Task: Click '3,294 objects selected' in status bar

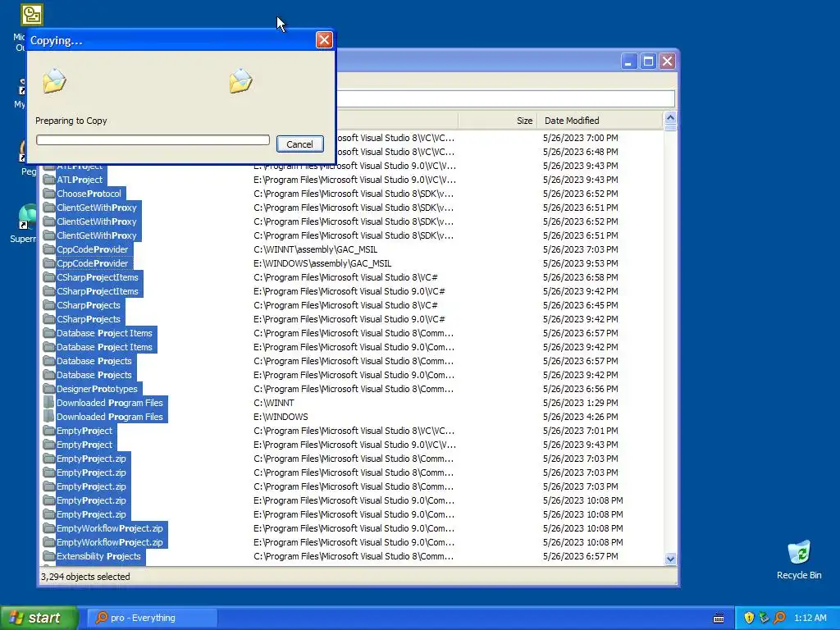Action: [85, 577]
